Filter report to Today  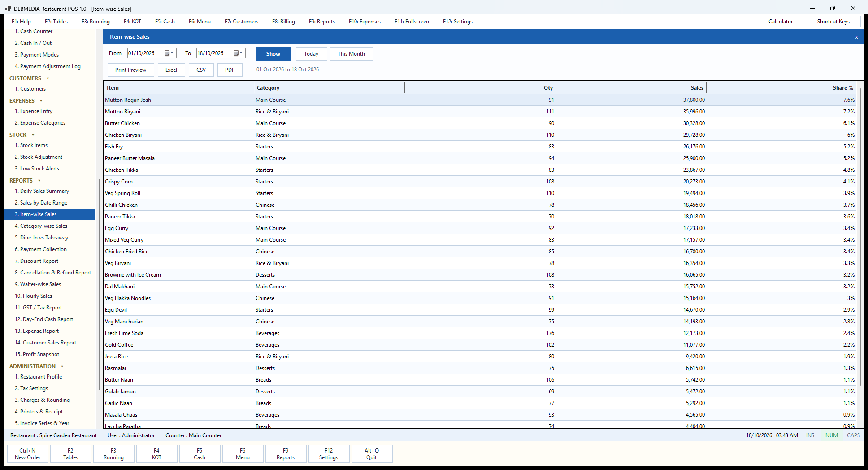pos(311,54)
